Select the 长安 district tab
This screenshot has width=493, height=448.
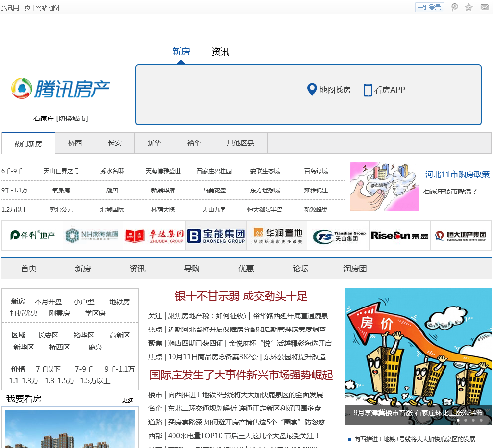tap(115, 143)
